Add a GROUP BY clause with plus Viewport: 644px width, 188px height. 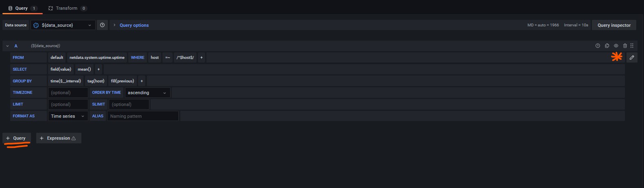pos(142,81)
